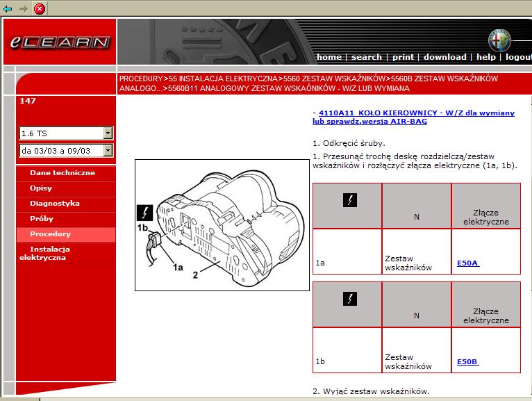Viewport: 532px width, 401px height.
Task: Click the 1.6 TS engine combo box
Action: 66,133
